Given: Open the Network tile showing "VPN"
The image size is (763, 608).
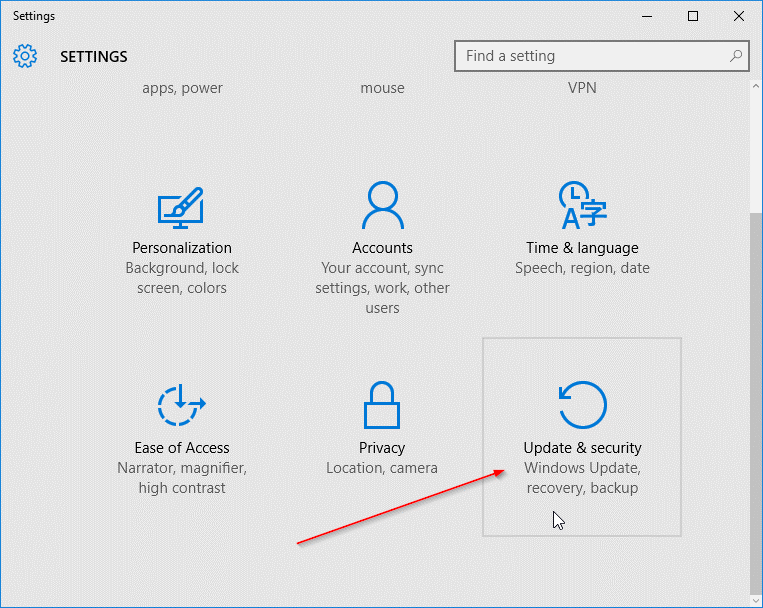Looking at the screenshot, I should coord(582,88).
